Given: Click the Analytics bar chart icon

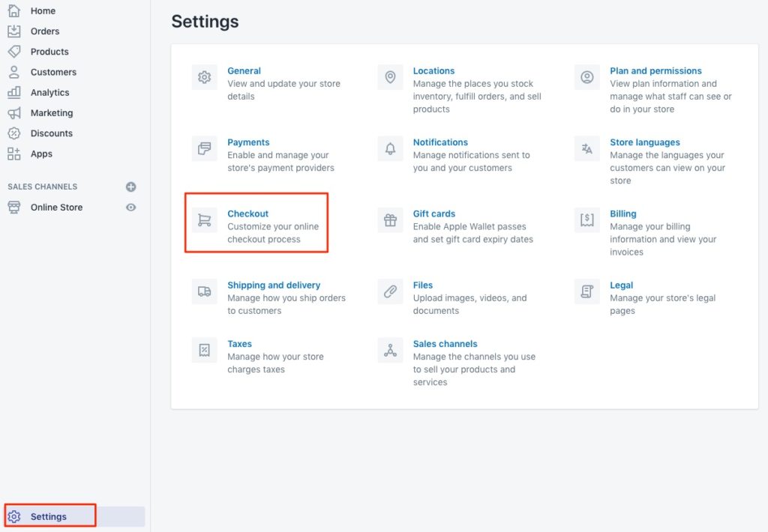Looking at the screenshot, I should [14, 92].
